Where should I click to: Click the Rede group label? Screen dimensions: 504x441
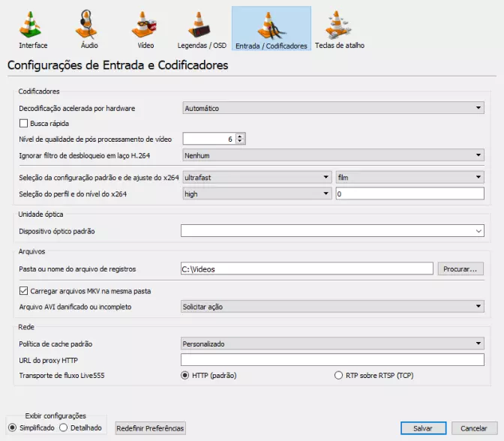[26, 327]
